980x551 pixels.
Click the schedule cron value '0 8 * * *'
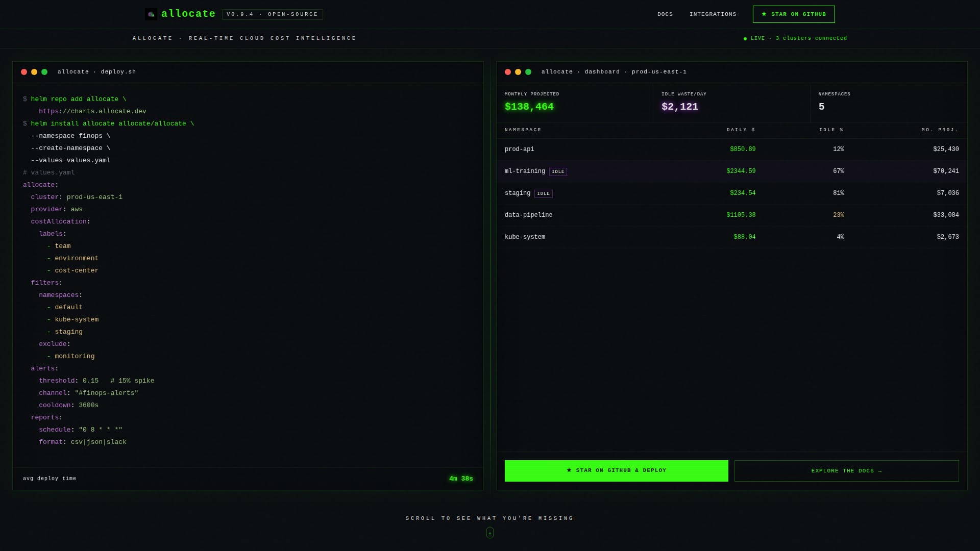point(101,430)
